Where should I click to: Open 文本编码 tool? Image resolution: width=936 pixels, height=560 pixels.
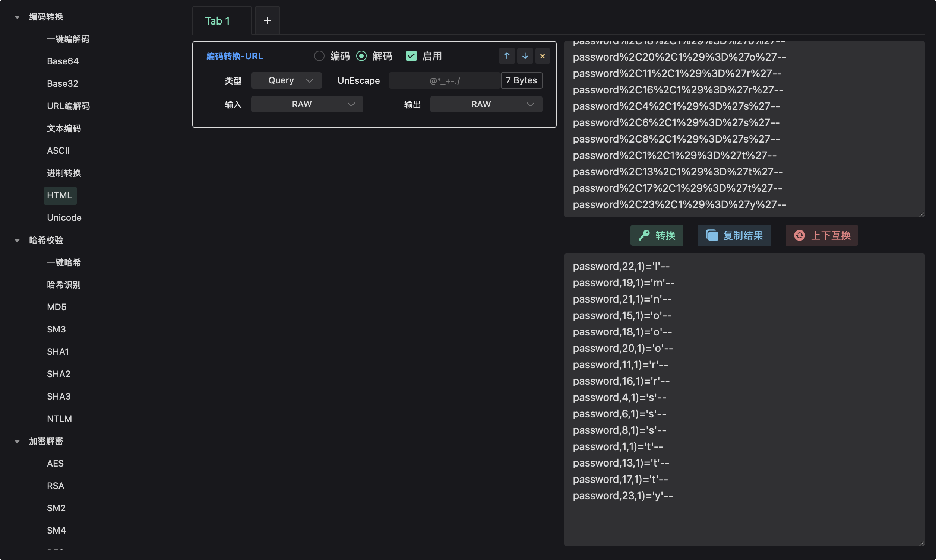(64, 128)
